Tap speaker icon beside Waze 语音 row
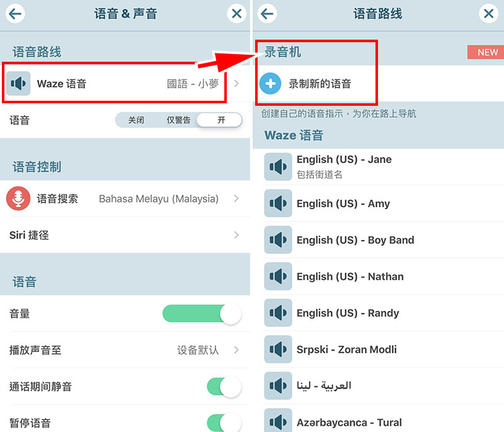 click(x=18, y=84)
